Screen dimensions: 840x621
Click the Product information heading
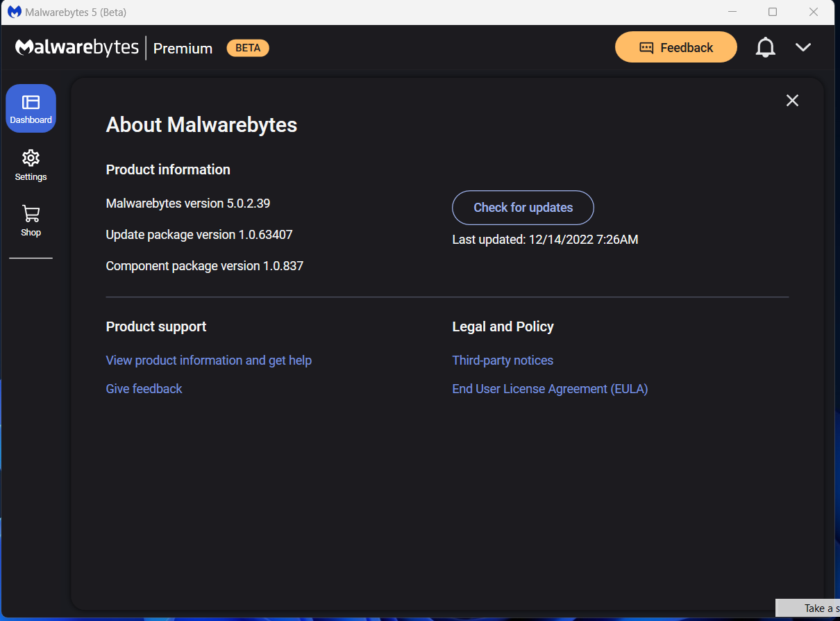168,169
